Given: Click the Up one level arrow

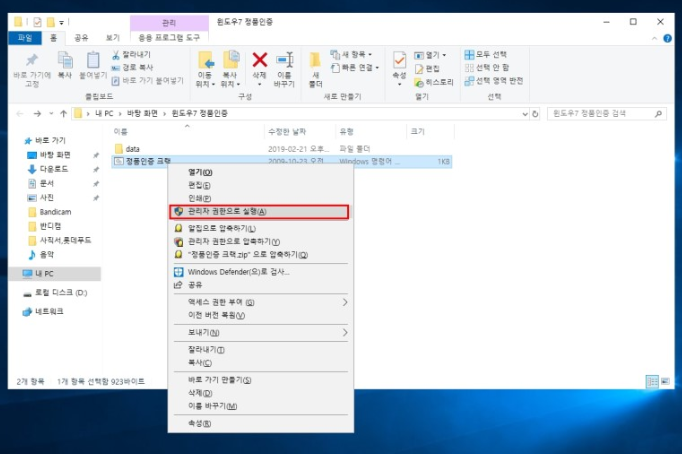Looking at the screenshot, I should tap(64, 114).
